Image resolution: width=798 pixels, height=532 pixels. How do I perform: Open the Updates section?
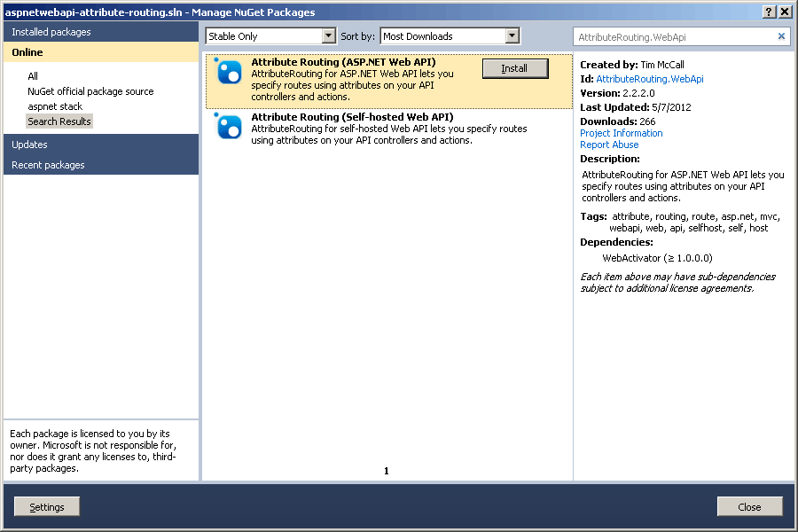pyautogui.click(x=101, y=145)
